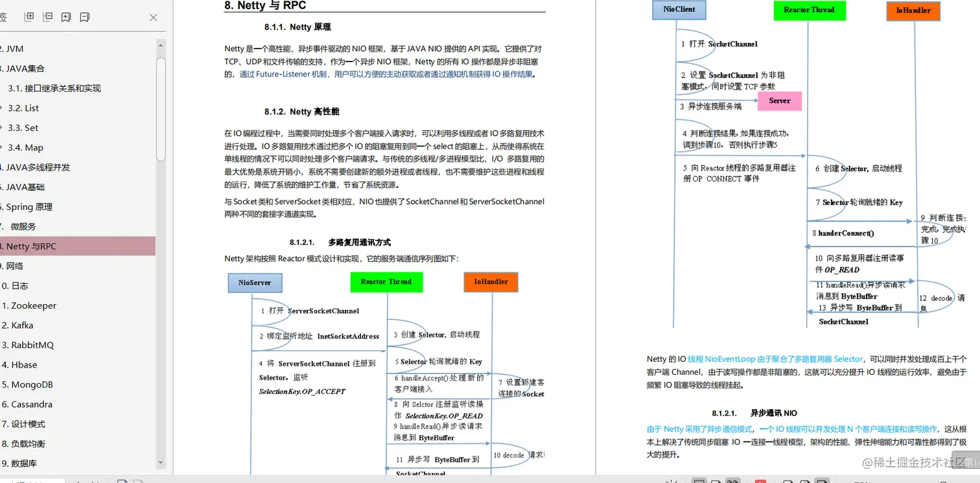Select the remove bookmark icon
The width and height of the screenshot is (980, 483).
[84, 16]
